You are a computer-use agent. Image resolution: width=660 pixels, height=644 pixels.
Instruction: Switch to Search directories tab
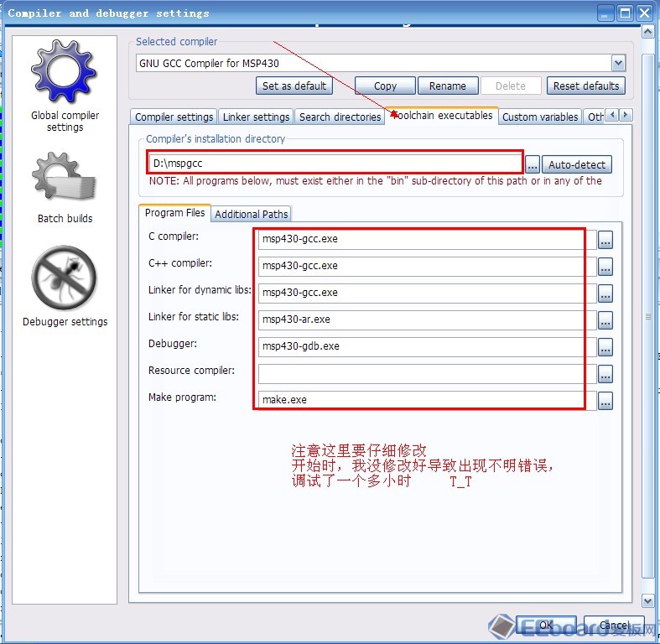pyautogui.click(x=340, y=117)
